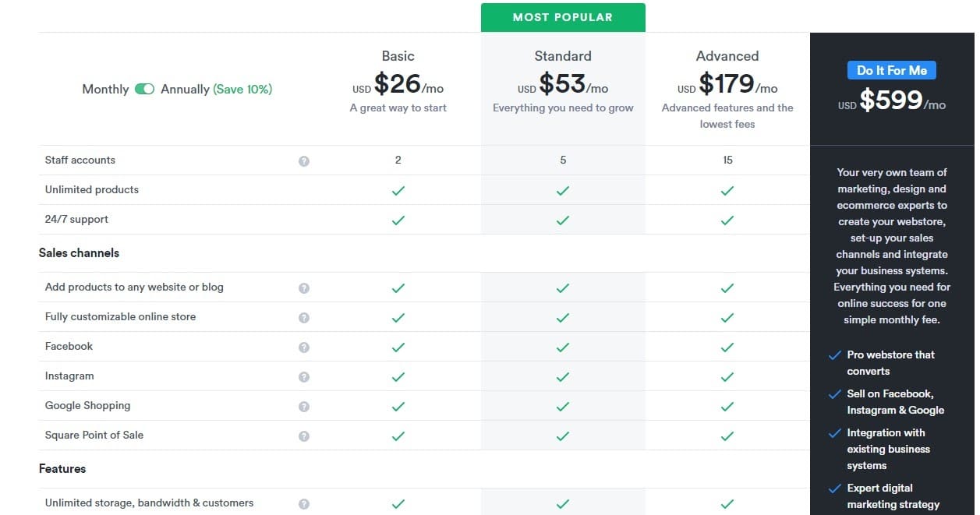
Task: Click the MOST POPULAR banner
Action: (x=562, y=16)
